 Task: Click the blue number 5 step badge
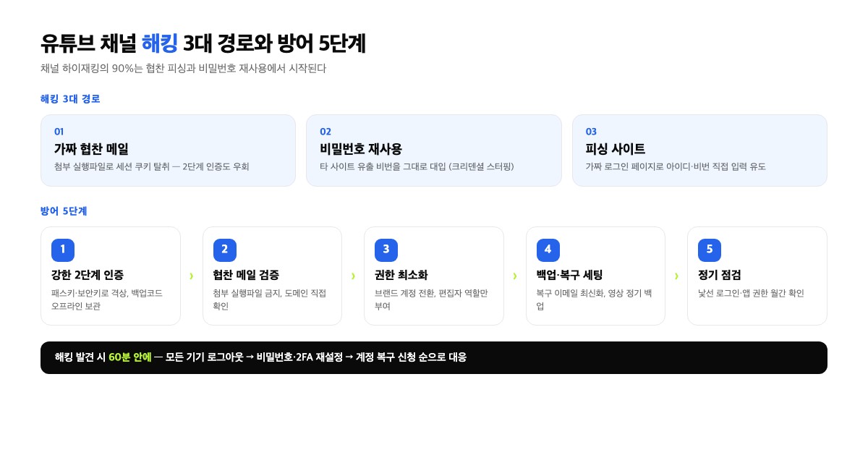click(x=710, y=250)
